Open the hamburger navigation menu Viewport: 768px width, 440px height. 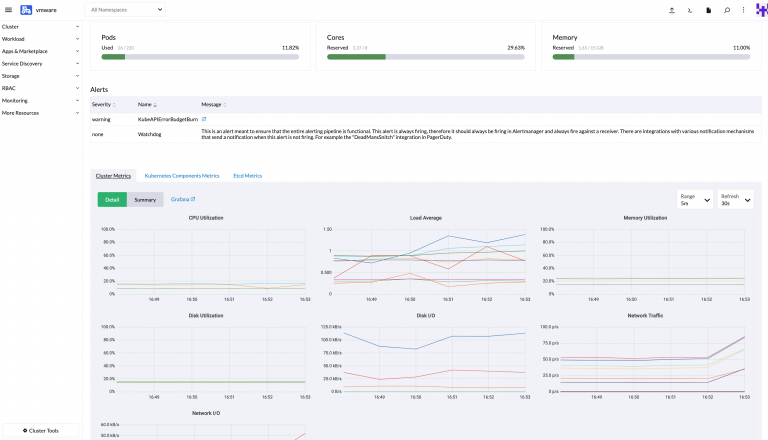[9, 9]
